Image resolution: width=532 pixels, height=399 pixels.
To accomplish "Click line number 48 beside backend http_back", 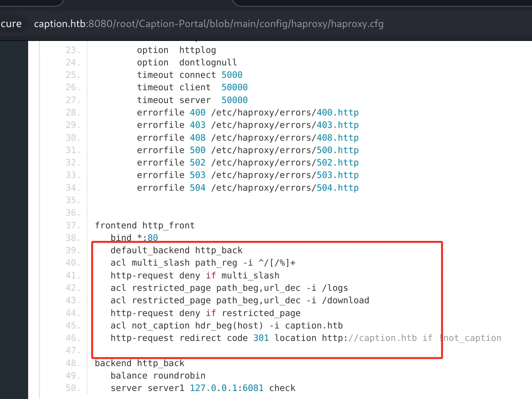I will (73, 363).
